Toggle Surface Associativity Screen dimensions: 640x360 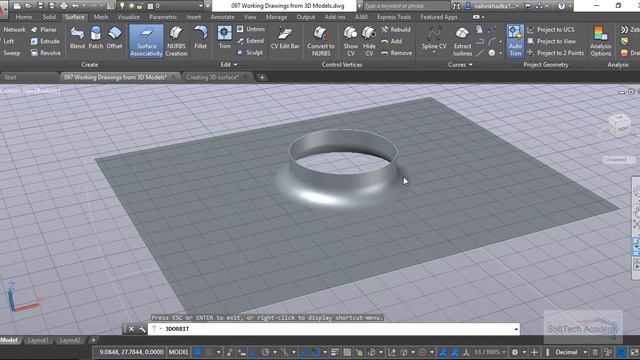pyautogui.click(x=146, y=41)
